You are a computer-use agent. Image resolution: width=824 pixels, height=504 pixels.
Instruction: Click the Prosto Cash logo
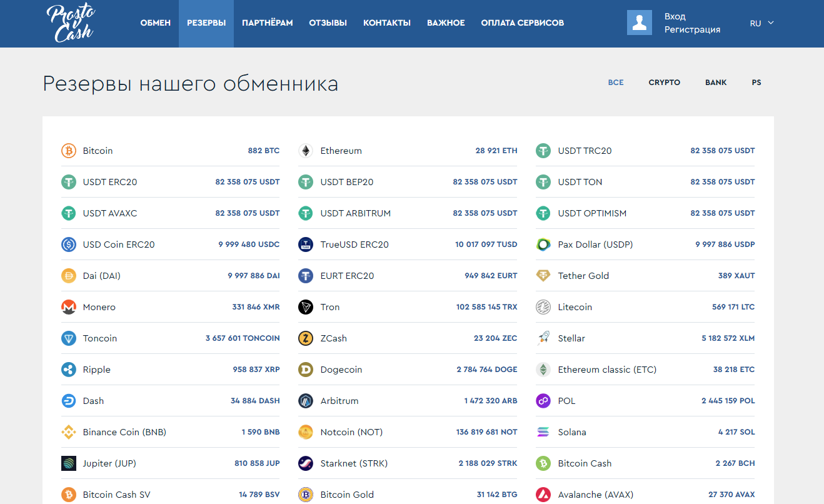[x=70, y=23]
